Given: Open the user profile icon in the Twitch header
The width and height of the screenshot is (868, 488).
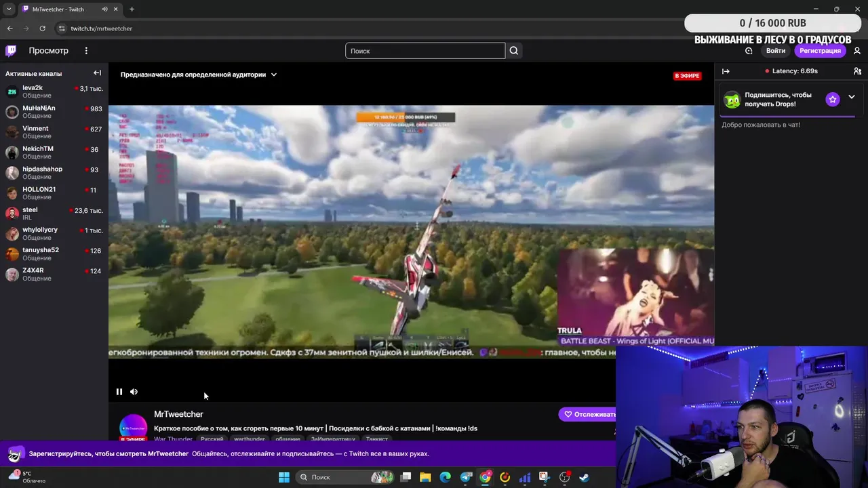Looking at the screenshot, I should tap(857, 51).
